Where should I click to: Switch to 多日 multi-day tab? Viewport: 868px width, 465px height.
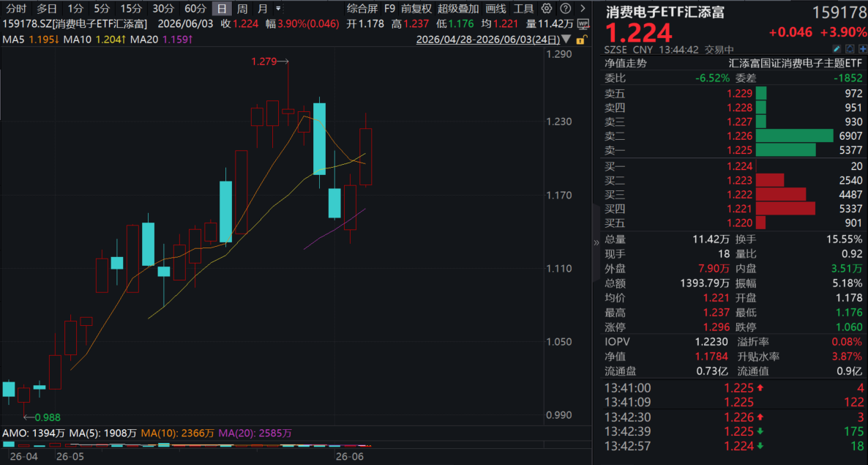(47, 8)
